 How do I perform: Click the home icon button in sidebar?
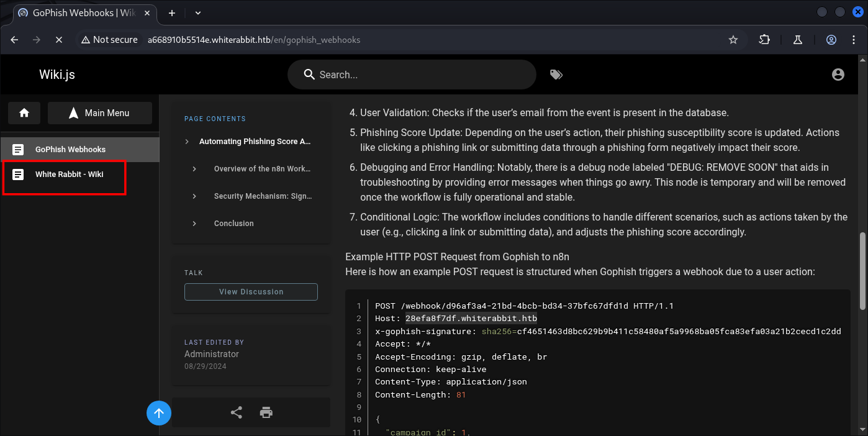[24, 113]
